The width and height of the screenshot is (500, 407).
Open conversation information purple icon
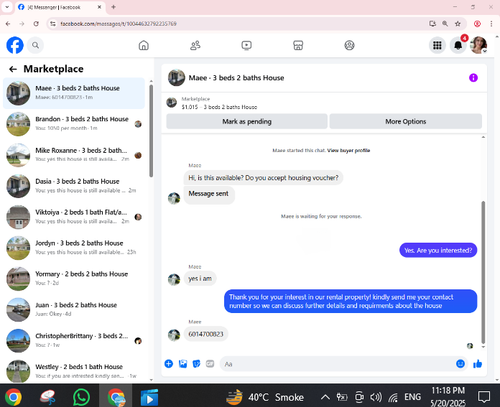(x=473, y=78)
